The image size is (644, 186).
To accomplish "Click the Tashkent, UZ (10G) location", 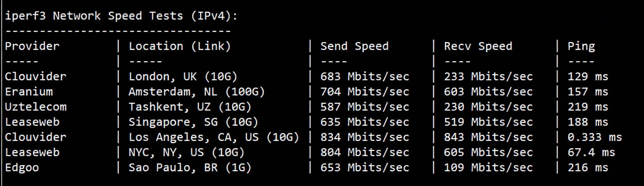I will pos(190,107).
